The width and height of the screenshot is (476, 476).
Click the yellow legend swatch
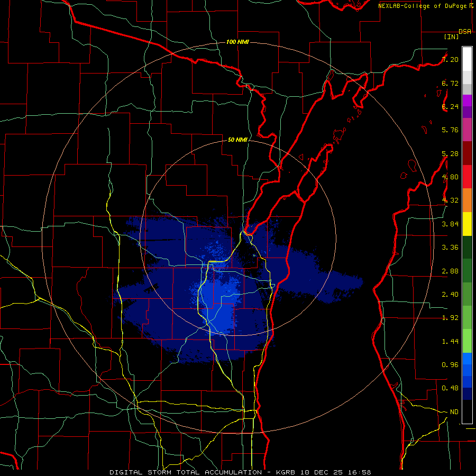[x=467, y=224]
